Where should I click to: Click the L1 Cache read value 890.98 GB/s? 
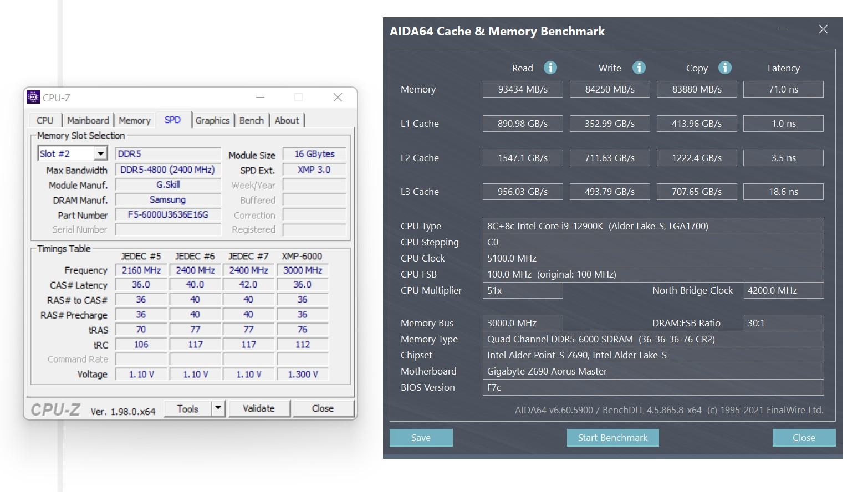[x=523, y=124]
